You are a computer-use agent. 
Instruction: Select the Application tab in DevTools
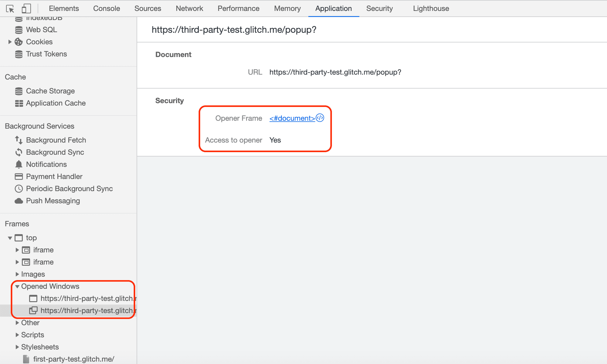pos(333,8)
